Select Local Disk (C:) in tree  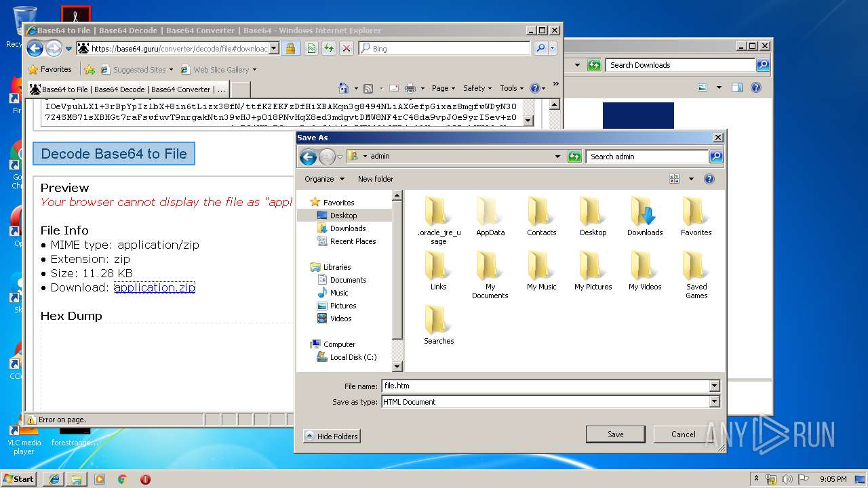point(353,357)
